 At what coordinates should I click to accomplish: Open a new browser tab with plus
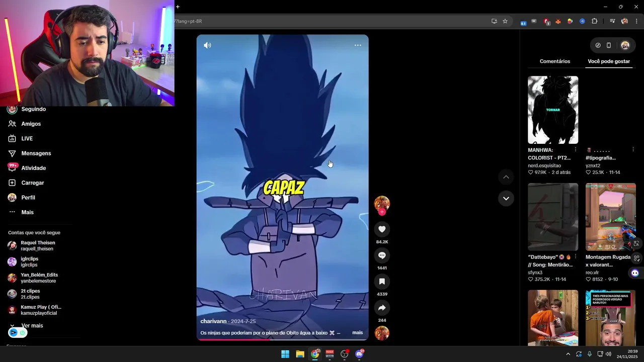[x=178, y=7]
